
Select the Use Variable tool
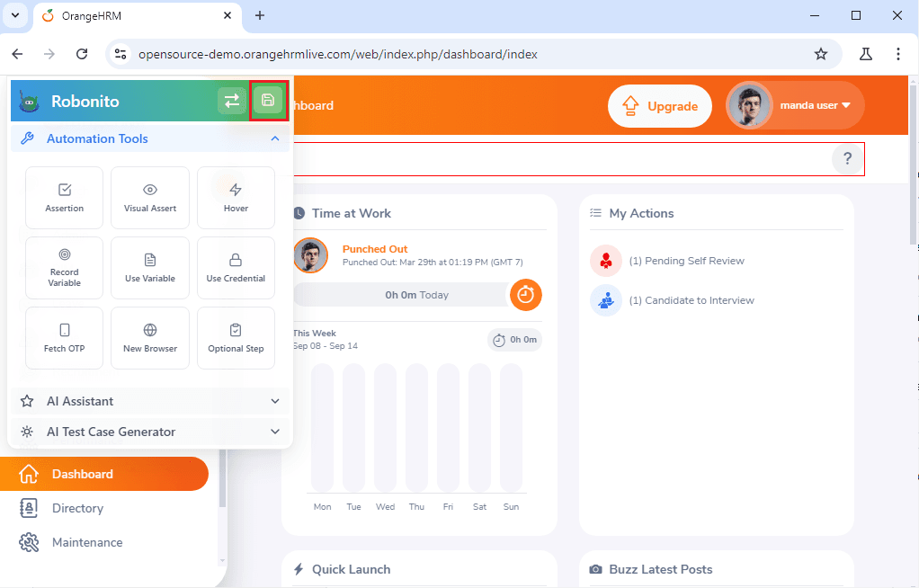[150, 268]
